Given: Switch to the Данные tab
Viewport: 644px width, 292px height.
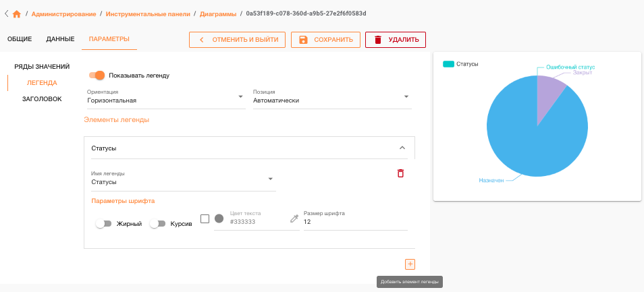Looking at the screenshot, I should pyautogui.click(x=60, y=39).
